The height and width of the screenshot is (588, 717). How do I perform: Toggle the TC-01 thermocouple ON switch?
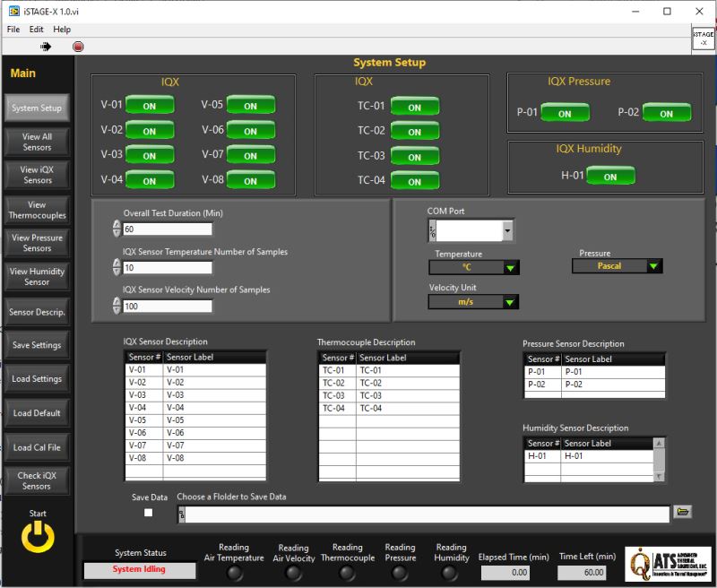point(415,107)
